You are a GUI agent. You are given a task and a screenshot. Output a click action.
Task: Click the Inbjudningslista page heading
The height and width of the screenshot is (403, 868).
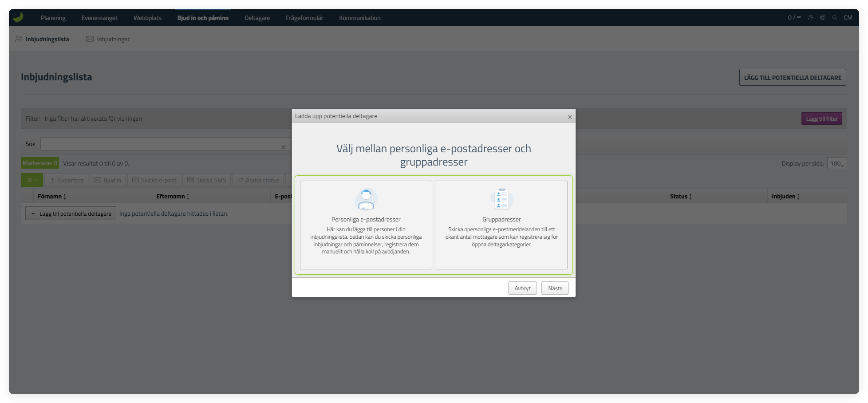tap(56, 77)
